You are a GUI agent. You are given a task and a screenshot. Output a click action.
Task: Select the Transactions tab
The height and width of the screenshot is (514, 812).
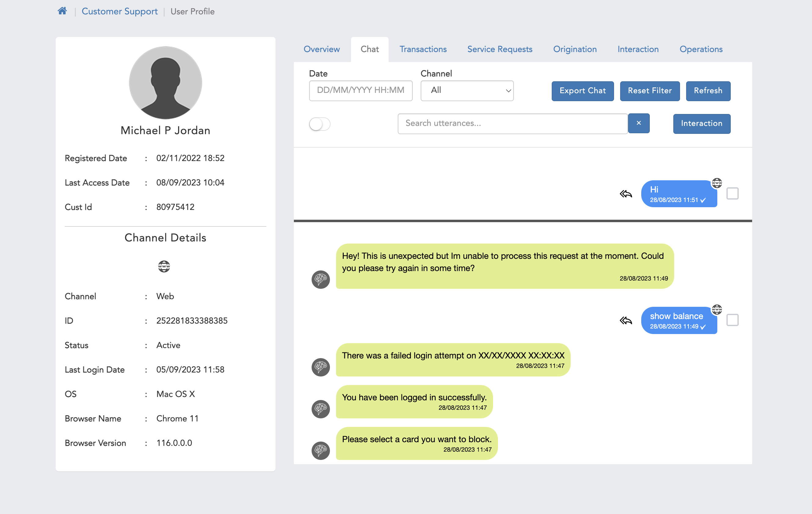(x=422, y=49)
